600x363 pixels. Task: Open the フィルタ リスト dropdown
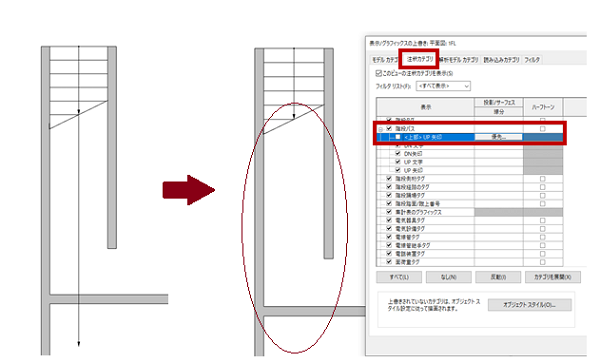point(443,86)
